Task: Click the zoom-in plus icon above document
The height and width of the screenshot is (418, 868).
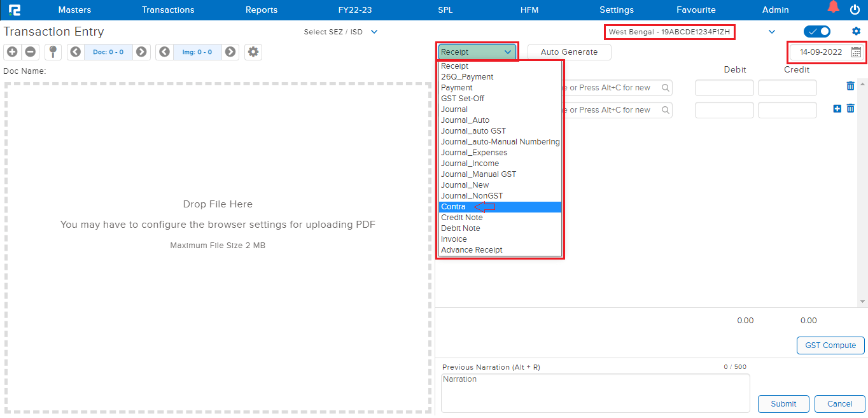Action: coord(12,52)
